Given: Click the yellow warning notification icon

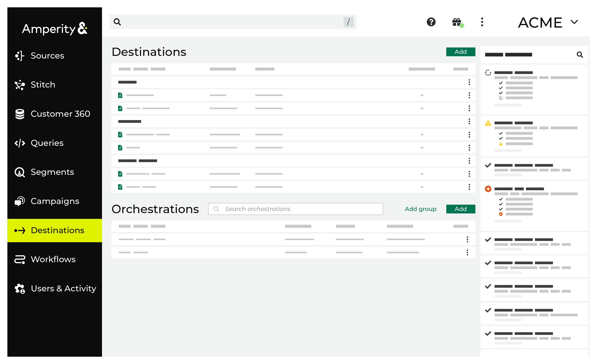Looking at the screenshot, I should [x=488, y=123].
